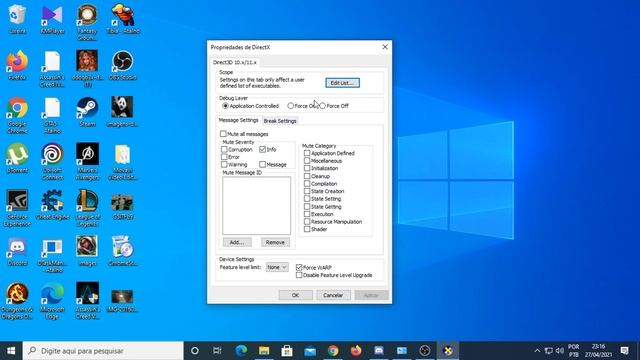This screenshot has height=360, width=640.
Task: Open the Steam desktop shortcut
Action: click(x=87, y=111)
